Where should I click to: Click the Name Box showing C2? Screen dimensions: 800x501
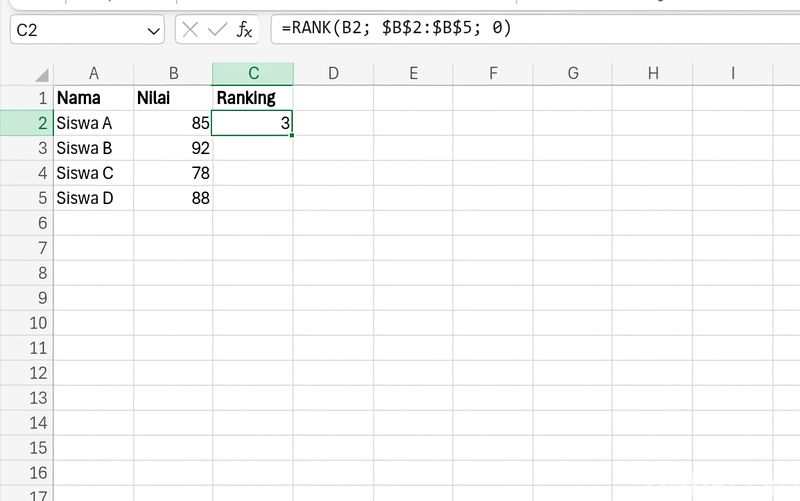coord(87,30)
